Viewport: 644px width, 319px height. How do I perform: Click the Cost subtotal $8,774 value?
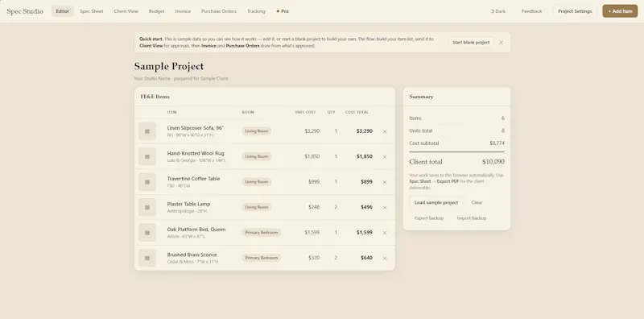(497, 143)
